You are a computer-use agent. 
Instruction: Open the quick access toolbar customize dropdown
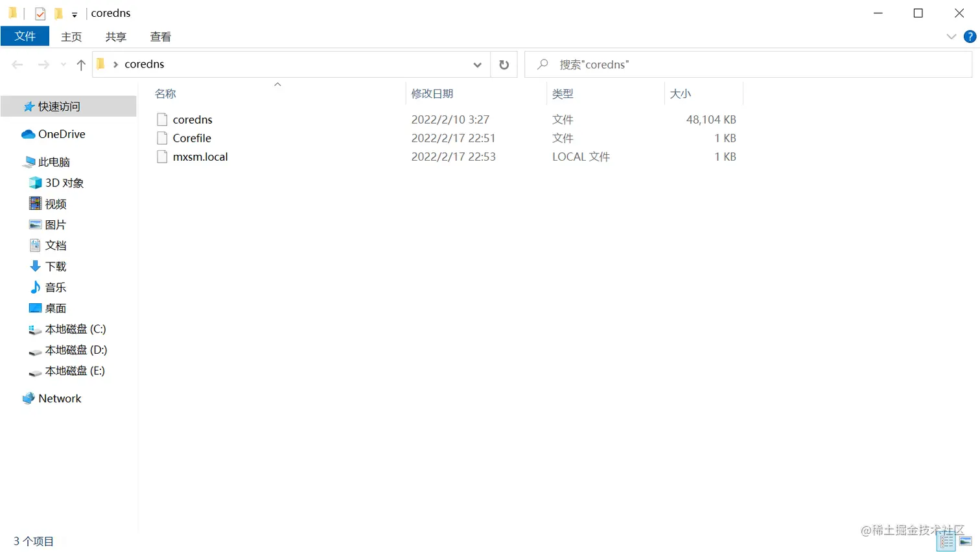pos(75,14)
